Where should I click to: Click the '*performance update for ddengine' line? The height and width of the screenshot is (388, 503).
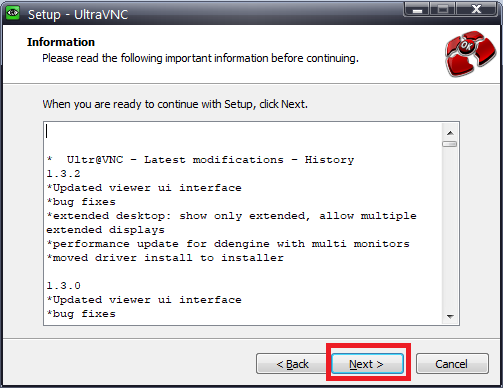coord(228,244)
